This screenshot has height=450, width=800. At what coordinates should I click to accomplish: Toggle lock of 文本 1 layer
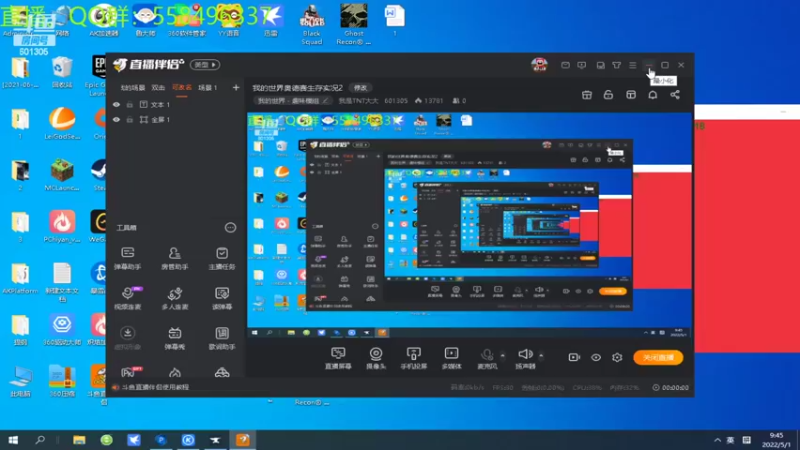(x=130, y=105)
